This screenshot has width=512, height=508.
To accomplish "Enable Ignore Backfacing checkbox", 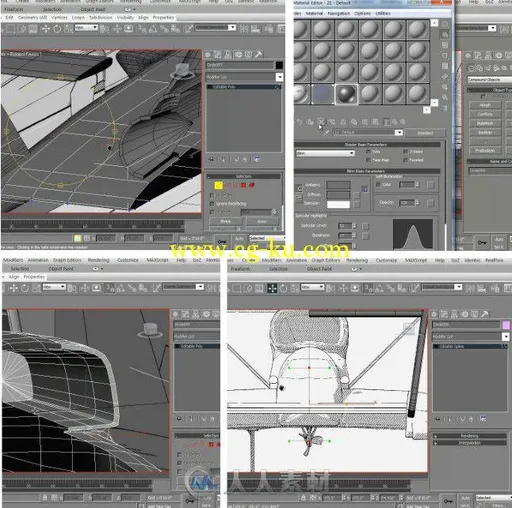I will tap(212, 203).
